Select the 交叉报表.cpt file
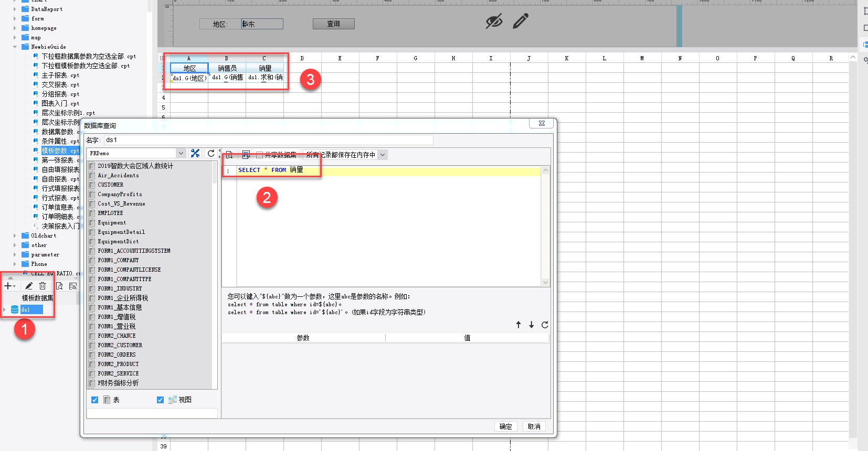This screenshot has width=868, height=451. [x=60, y=84]
